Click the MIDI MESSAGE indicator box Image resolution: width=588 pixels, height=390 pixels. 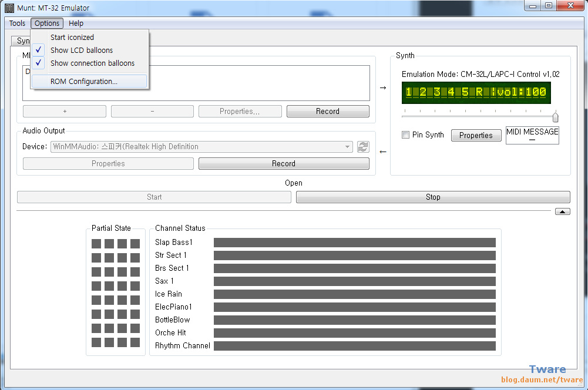[532, 135]
